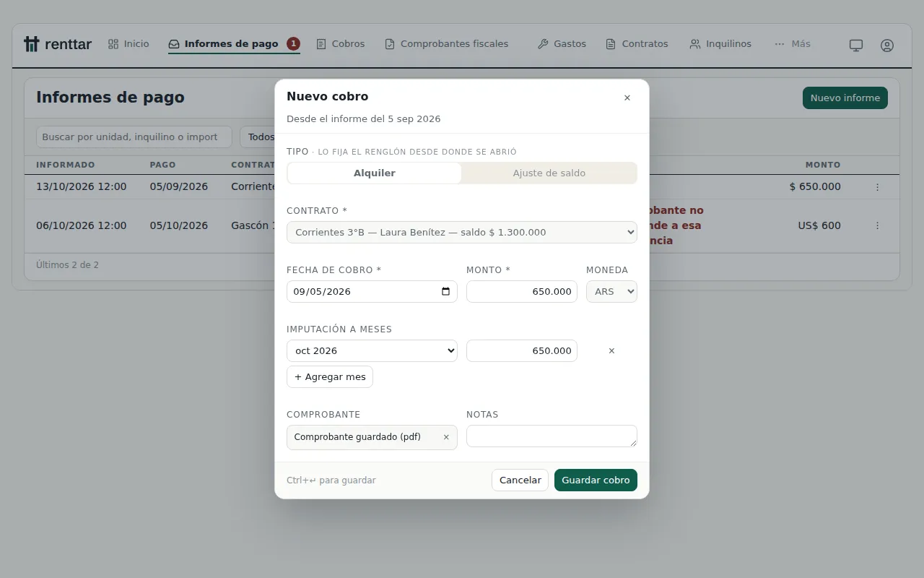Click Cancelar in the dialog
The height and width of the screenshot is (578, 924).
[520, 480]
